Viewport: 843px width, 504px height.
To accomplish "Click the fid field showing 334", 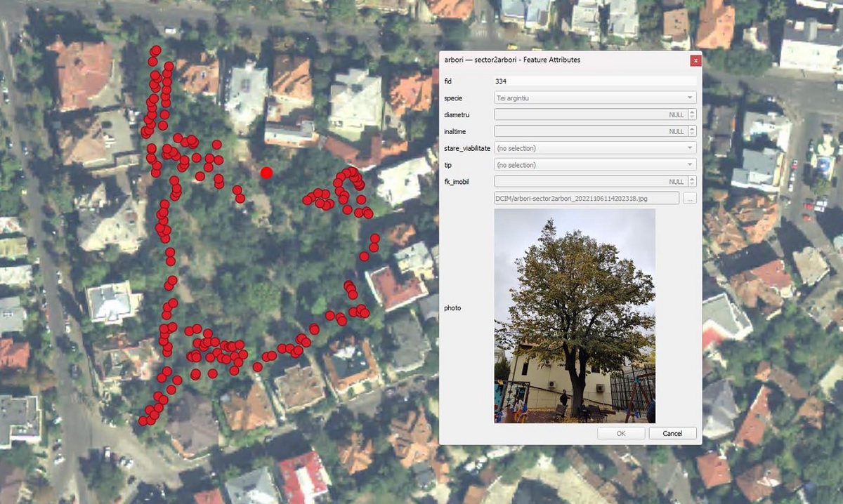I will [x=595, y=81].
